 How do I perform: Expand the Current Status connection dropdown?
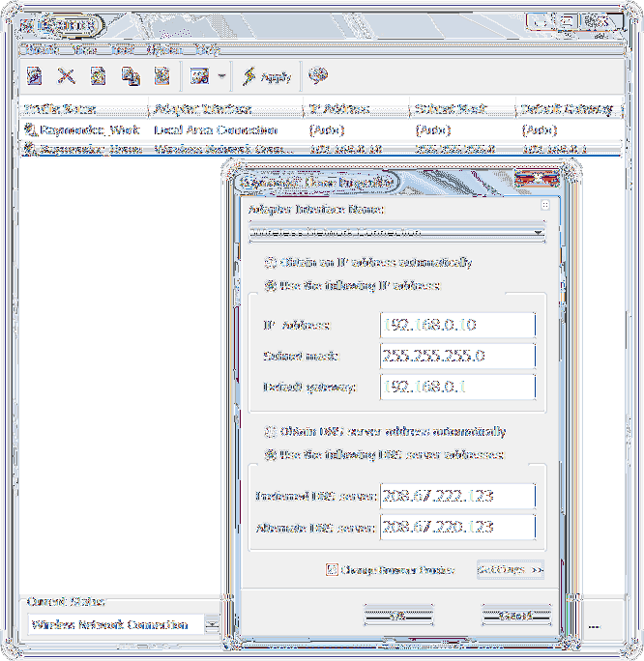(210, 624)
